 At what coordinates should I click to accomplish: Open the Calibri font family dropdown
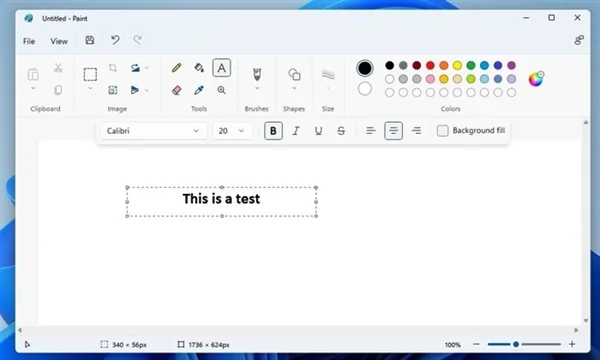pos(154,131)
